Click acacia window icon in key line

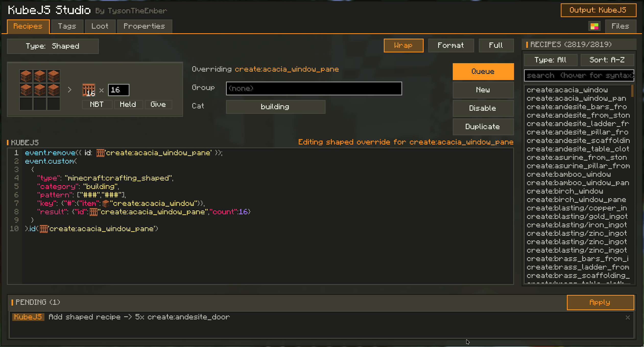106,204
